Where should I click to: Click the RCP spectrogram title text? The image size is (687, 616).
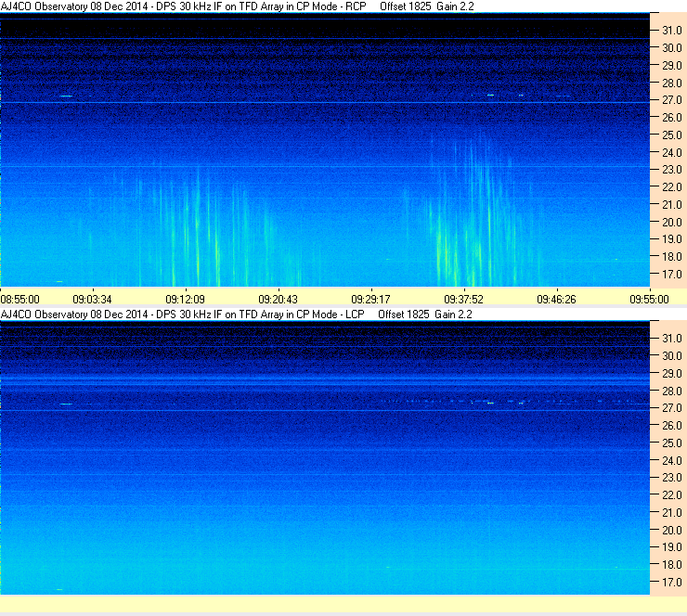[237, 6]
